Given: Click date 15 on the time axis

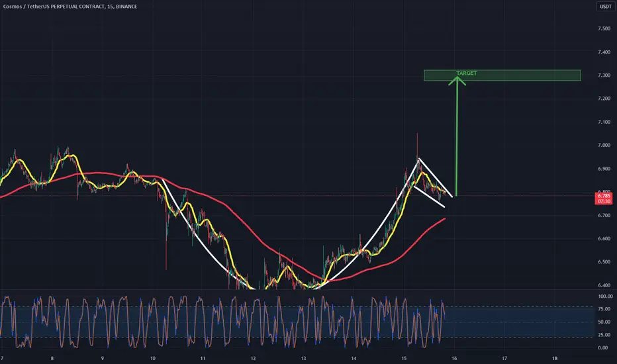Looking at the screenshot, I should tap(404, 359).
